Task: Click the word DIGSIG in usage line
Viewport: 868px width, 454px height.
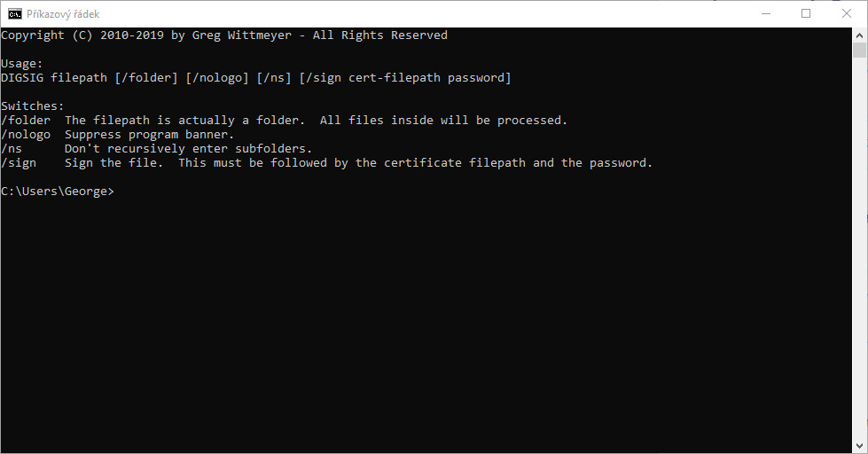Action: [x=22, y=77]
